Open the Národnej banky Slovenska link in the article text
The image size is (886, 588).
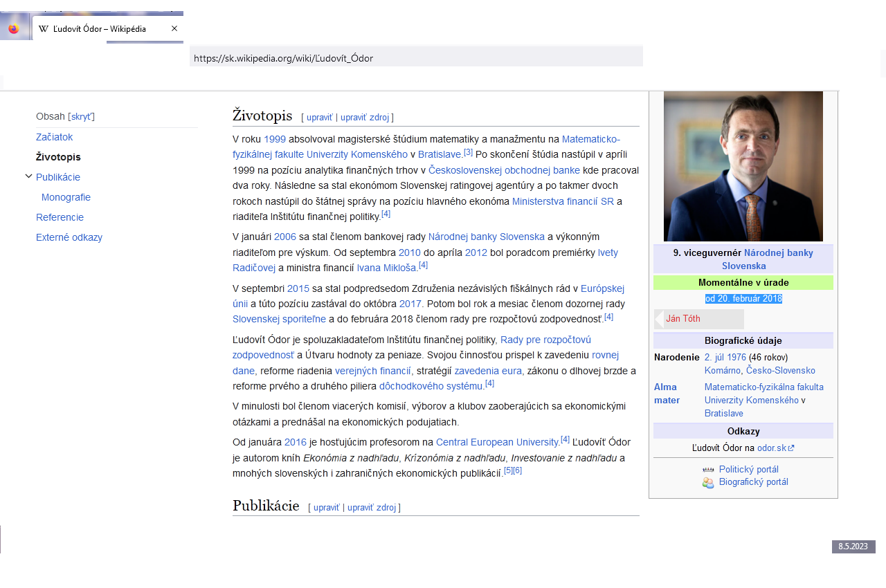(x=487, y=237)
